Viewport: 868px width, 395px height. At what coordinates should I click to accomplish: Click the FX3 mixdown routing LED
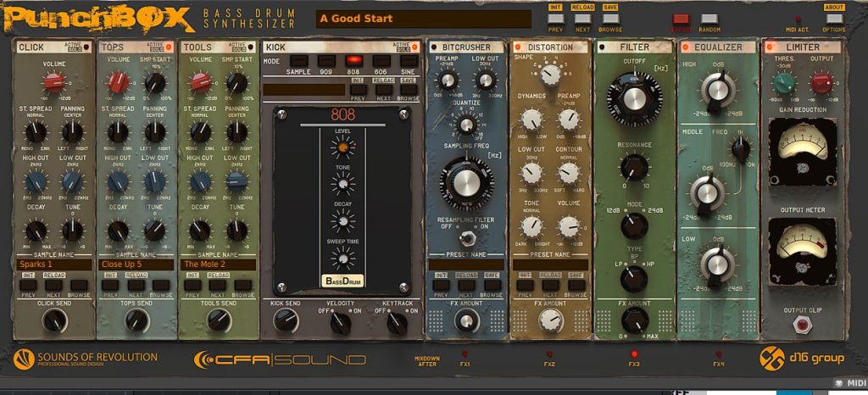click(x=633, y=353)
